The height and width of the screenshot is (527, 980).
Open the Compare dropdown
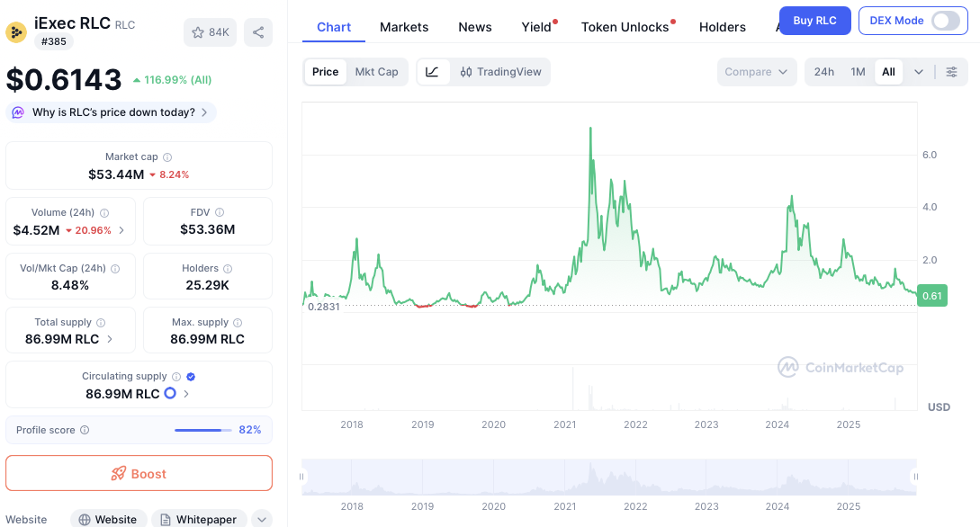pyautogui.click(x=756, y=72)
